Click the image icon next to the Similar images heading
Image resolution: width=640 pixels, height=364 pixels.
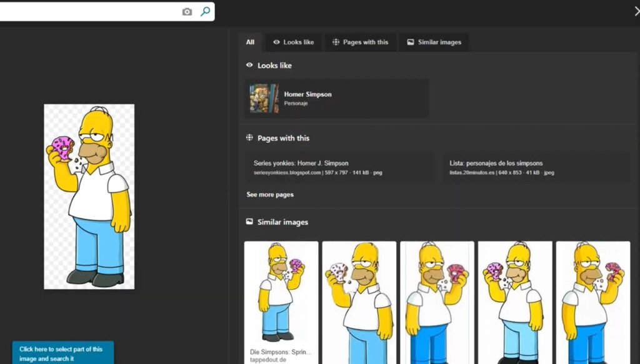pos(250,222)
